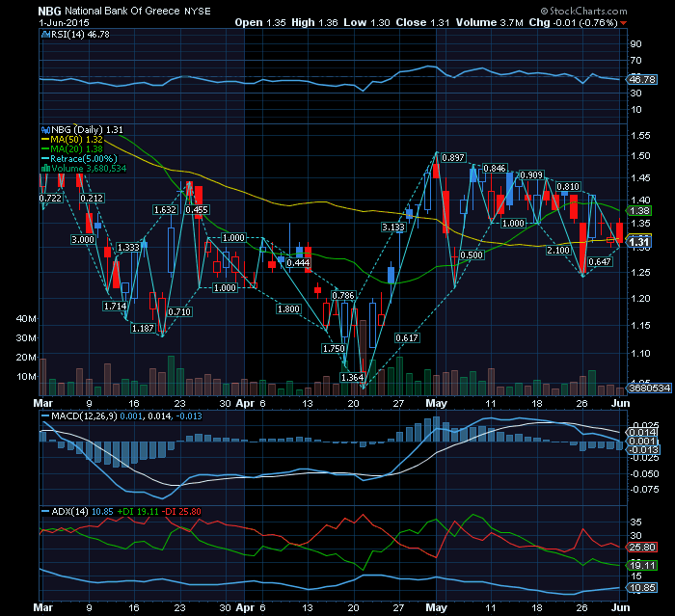Click the ADX(14) legend line marker
Viewport: 675px width, 616px height.
pos(45,511)
